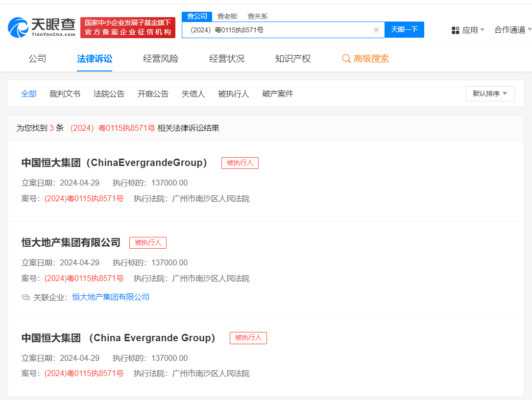Open the 恒大地产集团有限公司 result title
The image size is (532, 400).
coord(71,243)
